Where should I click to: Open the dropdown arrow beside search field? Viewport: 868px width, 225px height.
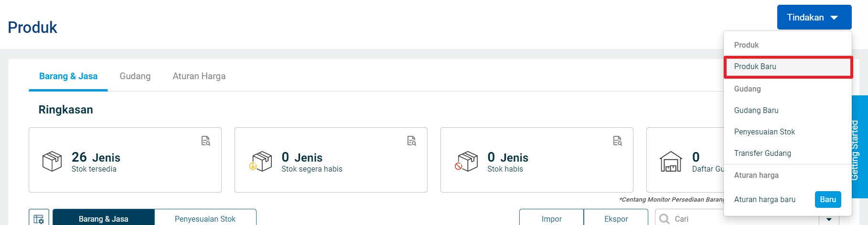click(829, 219)
